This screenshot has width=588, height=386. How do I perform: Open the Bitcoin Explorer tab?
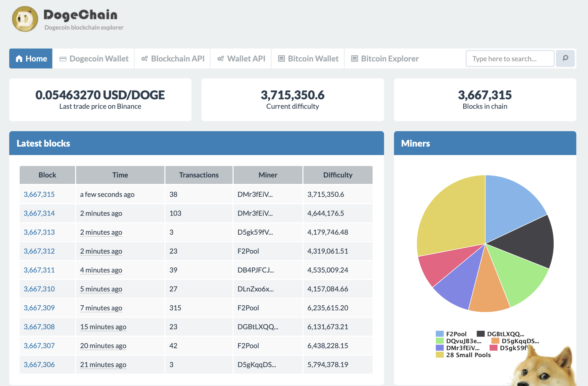[x=385, y=58]
